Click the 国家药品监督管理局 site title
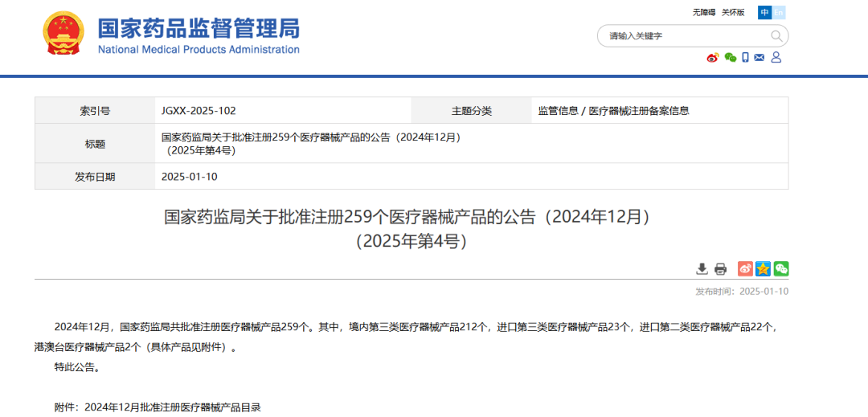868x417 pixels. pos(199,27)
